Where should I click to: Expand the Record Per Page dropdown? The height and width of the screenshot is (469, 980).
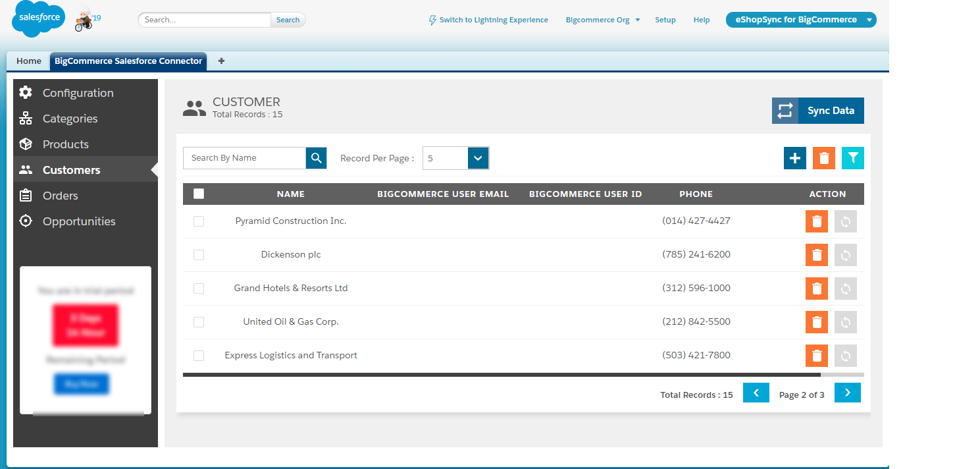click(456, 158)
